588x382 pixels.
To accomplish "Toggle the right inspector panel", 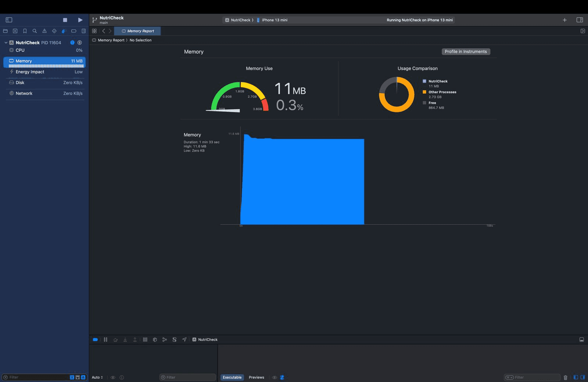I will click(x=580, y=20).
